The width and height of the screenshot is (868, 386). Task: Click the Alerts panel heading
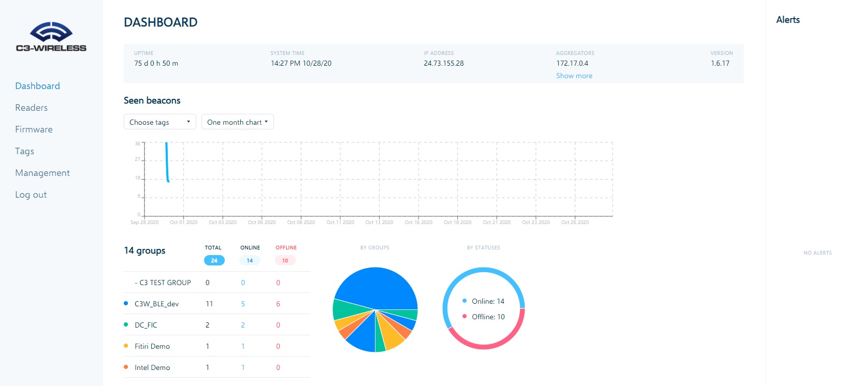788,20
